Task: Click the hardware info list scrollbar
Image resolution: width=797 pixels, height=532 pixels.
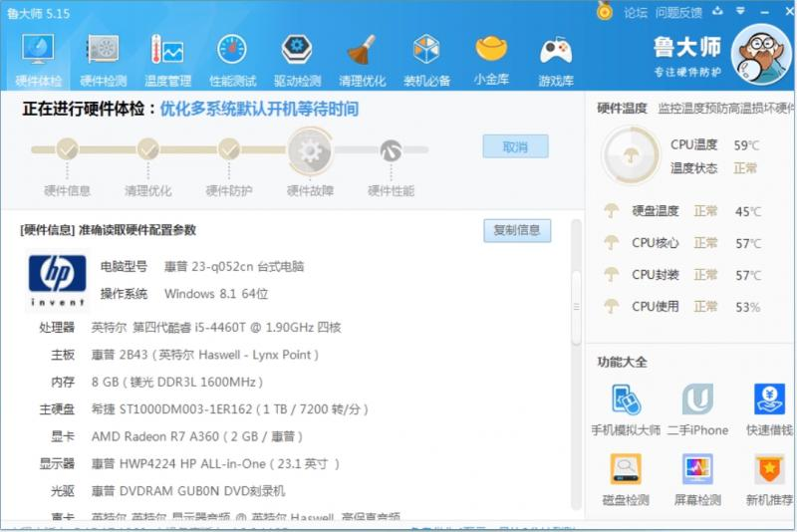Action: click(576, 364)
